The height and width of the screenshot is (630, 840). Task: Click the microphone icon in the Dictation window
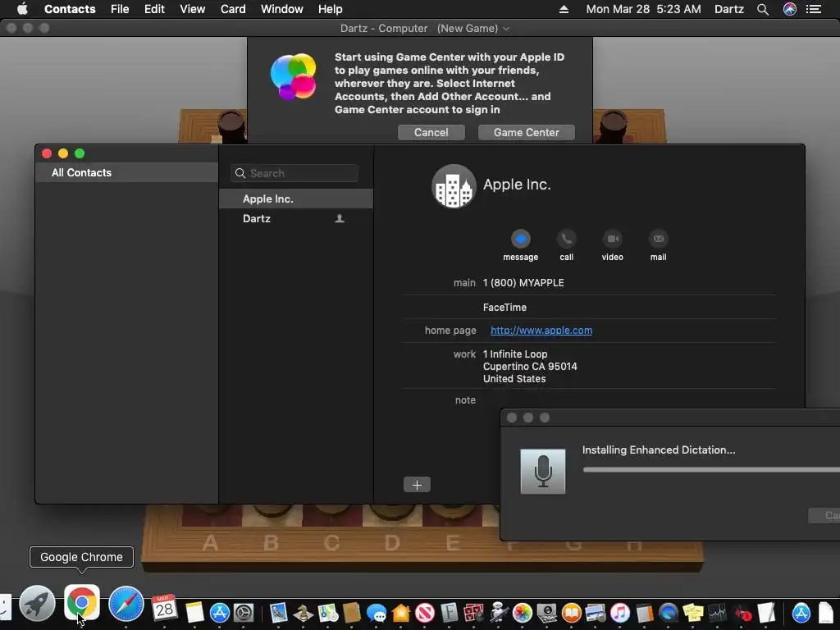pyautogui.click(x=543, y=472)
